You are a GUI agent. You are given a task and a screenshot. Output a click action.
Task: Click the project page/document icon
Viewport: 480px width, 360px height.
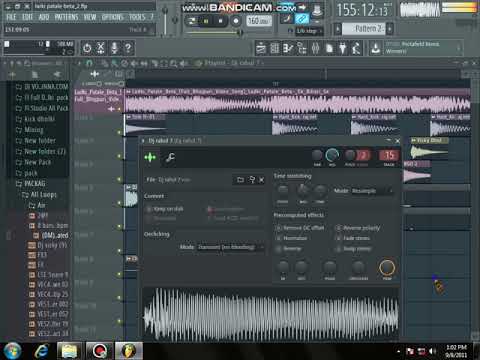pyautogui.click(x=329, y=49)
